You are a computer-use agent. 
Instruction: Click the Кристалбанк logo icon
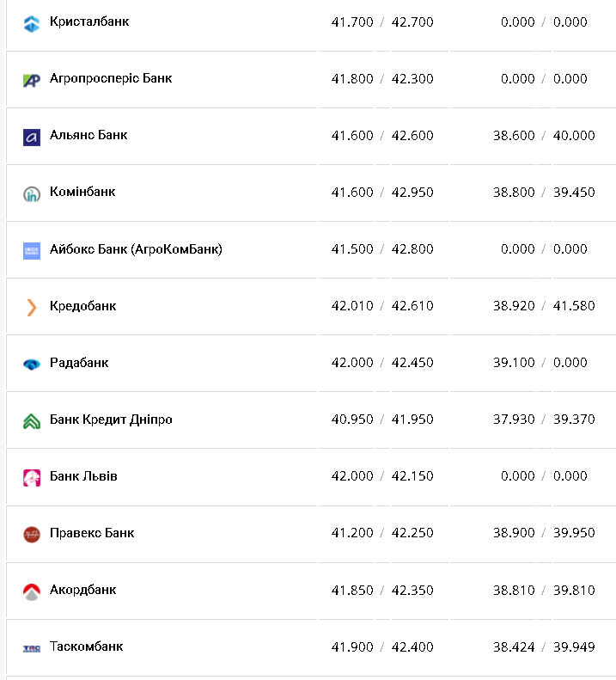(x=32, y=23)
